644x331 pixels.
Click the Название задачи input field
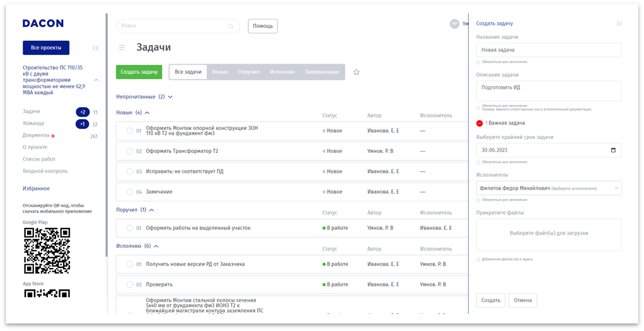548,50
